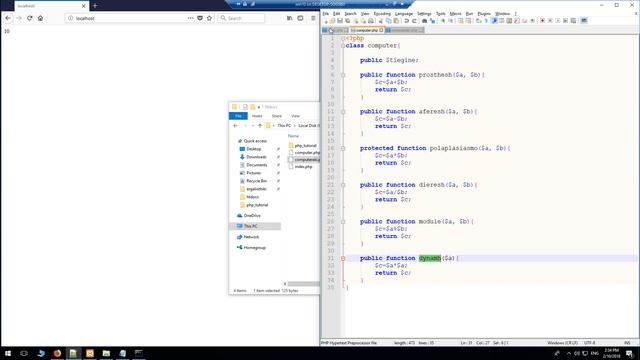Select the localhost browser tab
Screen dimensions: 640x360
click(x=51, y=6)
